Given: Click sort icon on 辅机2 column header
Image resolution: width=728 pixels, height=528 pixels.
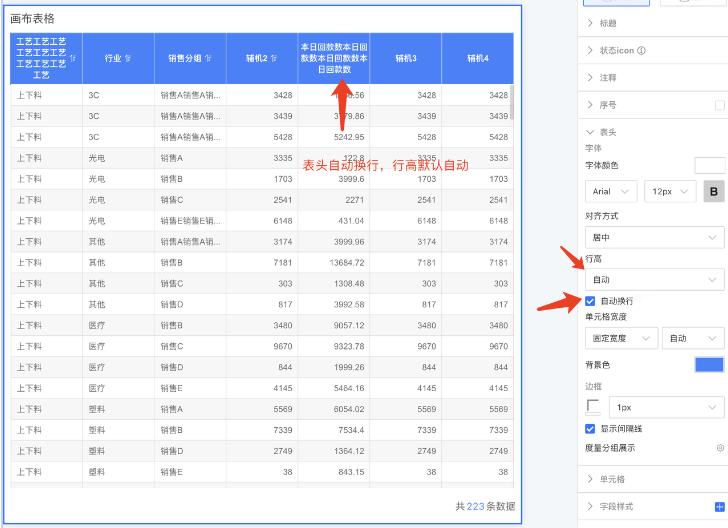Looking at the screenshot, I should (x=273, y=58).
